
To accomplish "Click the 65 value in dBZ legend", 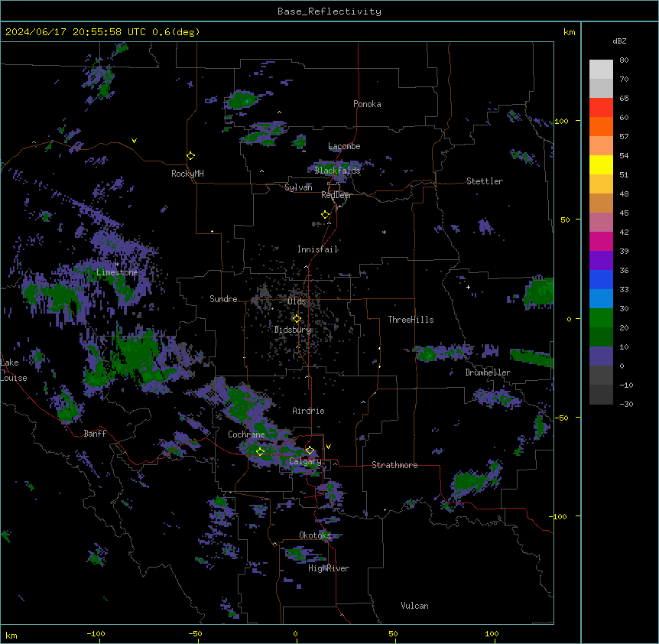I will 624,98.
